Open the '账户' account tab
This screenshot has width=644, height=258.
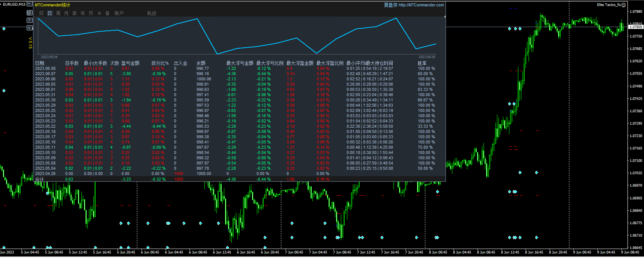pos(119,13)
